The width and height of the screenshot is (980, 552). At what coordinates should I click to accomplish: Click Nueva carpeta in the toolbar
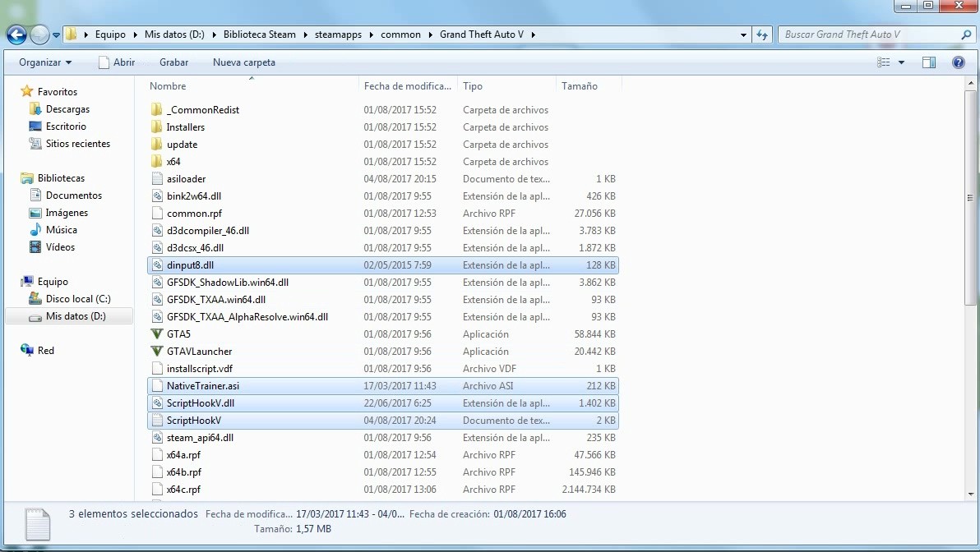pos(243,62)
